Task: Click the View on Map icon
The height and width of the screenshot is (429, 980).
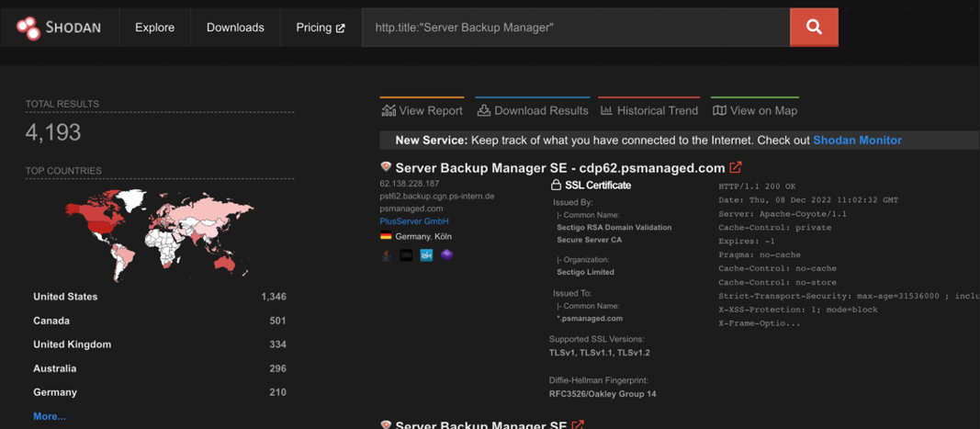Action: pyautogui.click(x=720, y=110)
